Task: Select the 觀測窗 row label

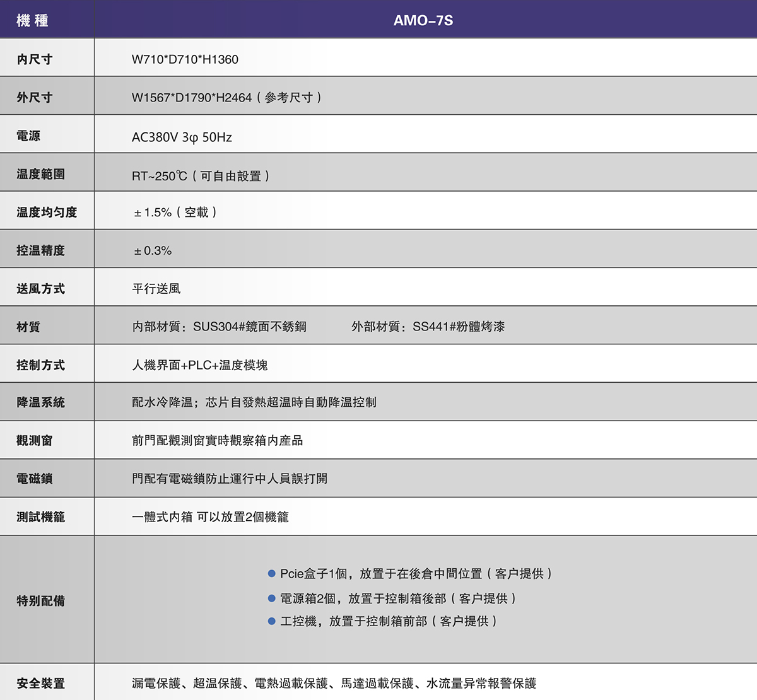Action: 34,440
